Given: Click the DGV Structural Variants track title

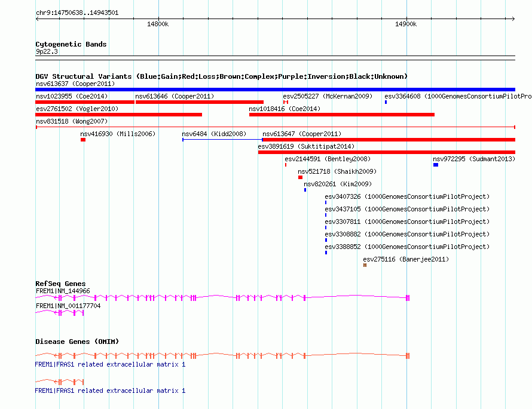Looking at the screenshot, I should point(221,76).
